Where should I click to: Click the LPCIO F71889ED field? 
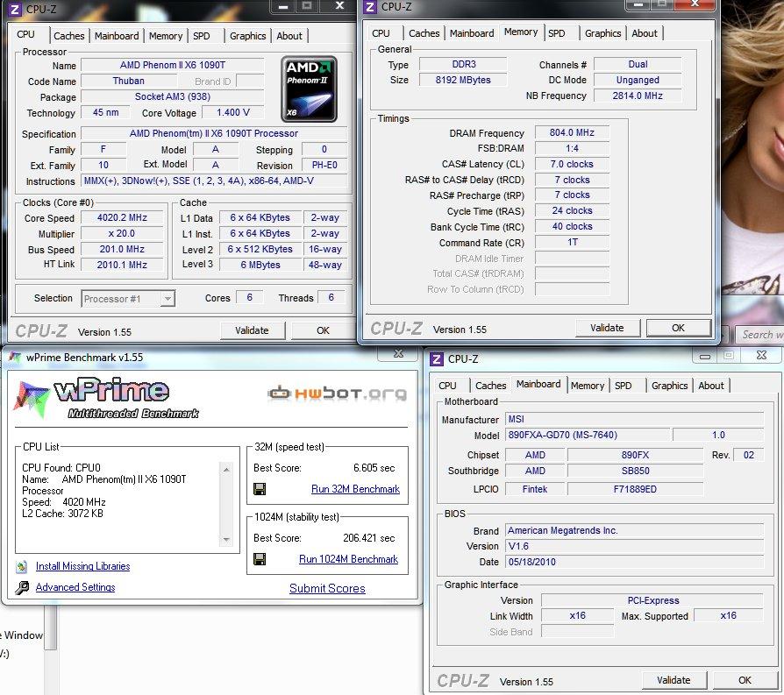pos(635,489)
